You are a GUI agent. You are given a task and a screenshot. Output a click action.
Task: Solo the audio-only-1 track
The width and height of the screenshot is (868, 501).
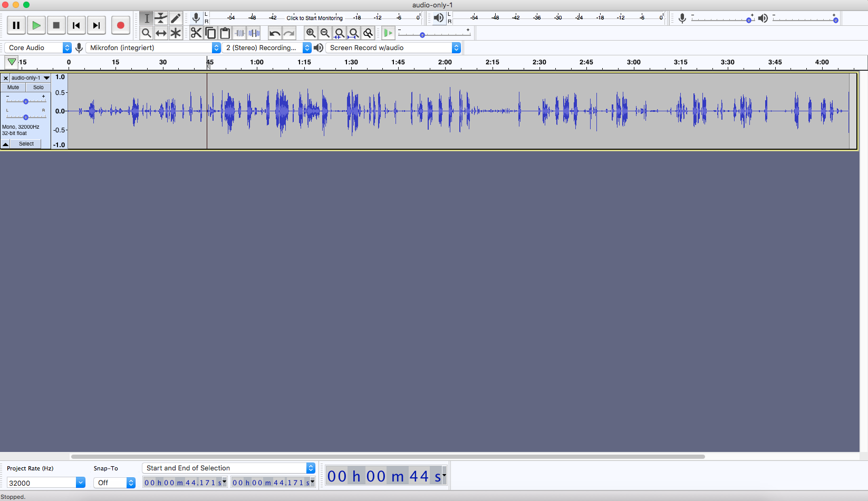38,88
